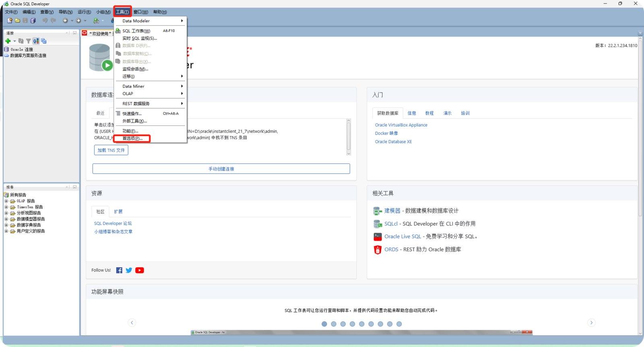The image size is (644, 347).
Task: Click the previous screenshot arrow in carousel
Action: 132,322
